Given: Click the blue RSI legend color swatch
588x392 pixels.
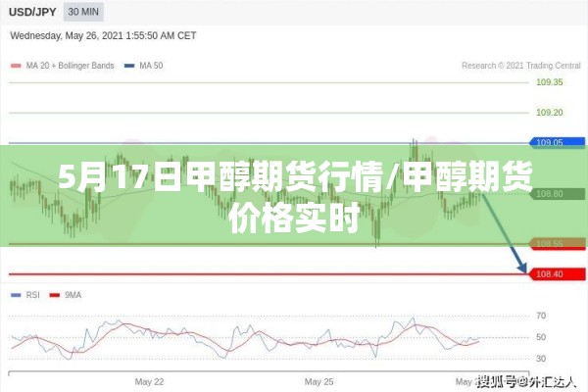Looking at the screenshot, I should click(16, 296).
